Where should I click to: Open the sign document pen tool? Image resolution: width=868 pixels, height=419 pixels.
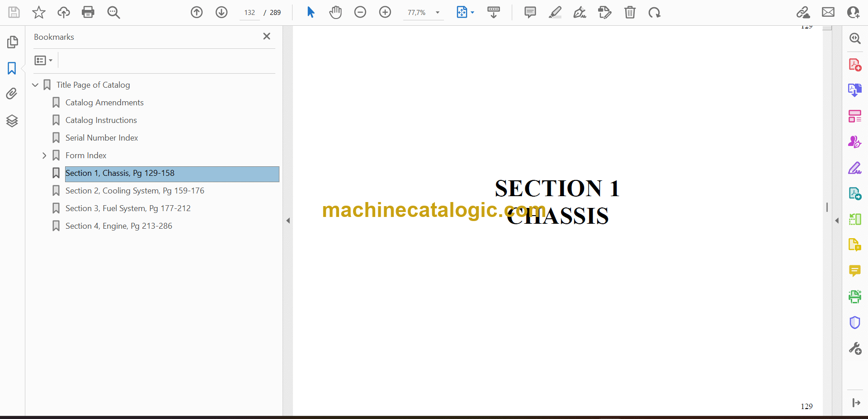pyautogui.click(x=580, y=12)
